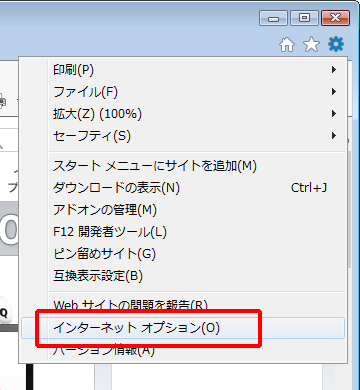Select Web サイトの問題を報告(R)
This screenshot has width=360, height=390.
pyautogui.click(x=183, y=305)
